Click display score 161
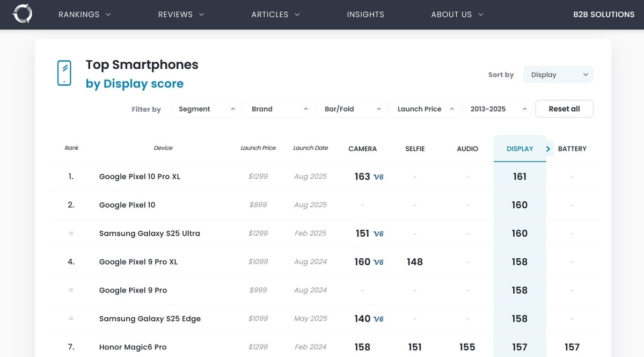Viewport: 644px width, 357px height. pos(519,177)
